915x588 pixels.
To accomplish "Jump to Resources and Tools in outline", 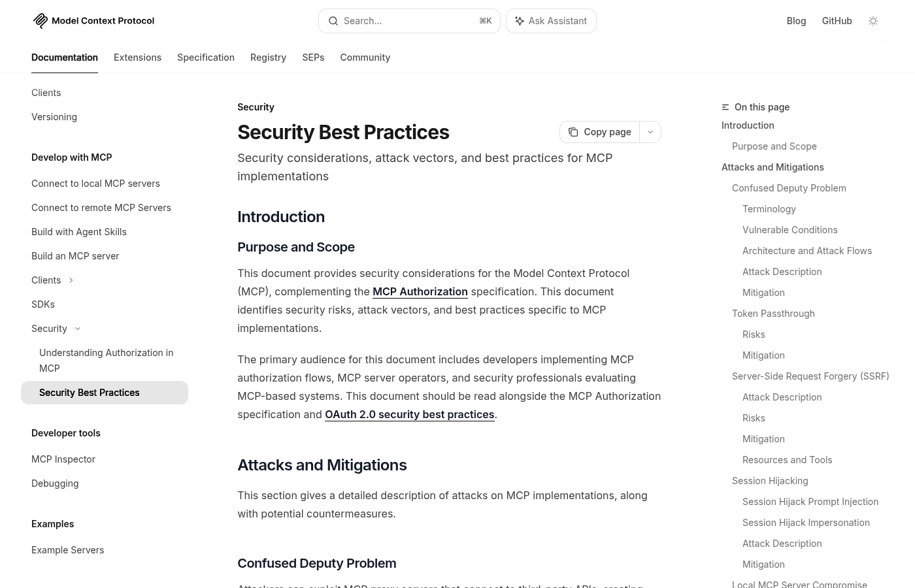I will pyautogui.click(x=788, y=460).
